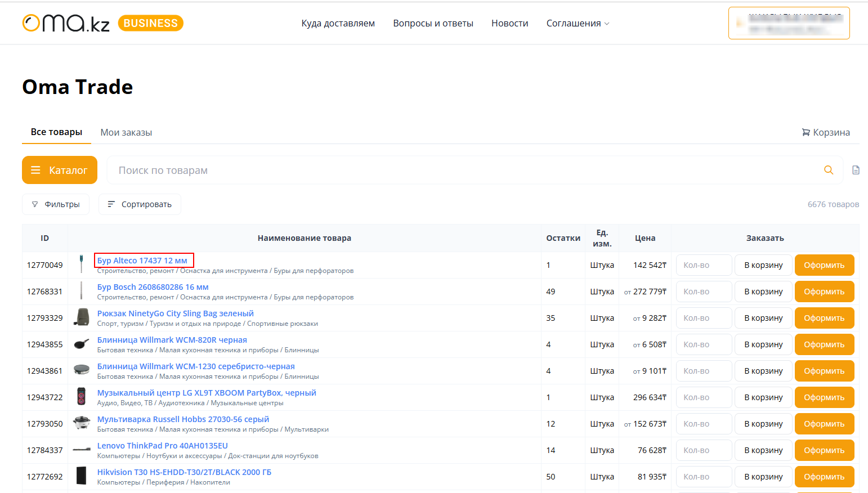This screenshot has height=493, width=868.
Task: Open Бур Bosch 2608680286 16 мм link
Action: (153, 287)
